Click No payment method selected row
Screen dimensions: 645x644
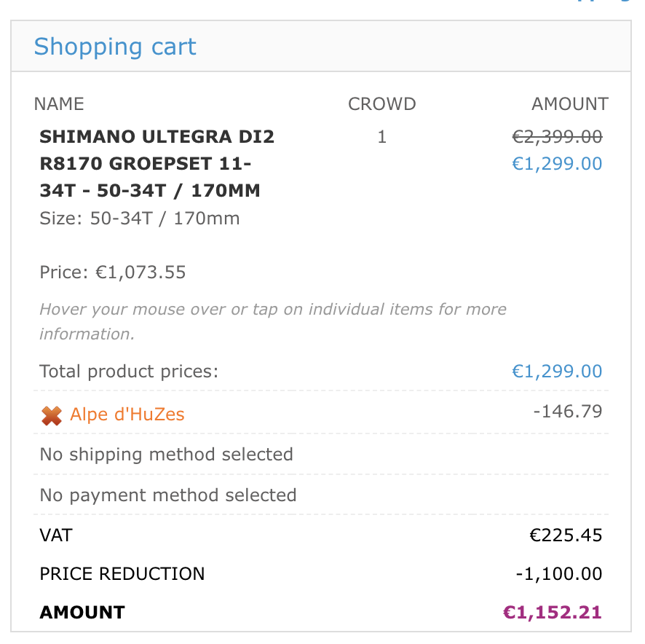tap(168, 495)
